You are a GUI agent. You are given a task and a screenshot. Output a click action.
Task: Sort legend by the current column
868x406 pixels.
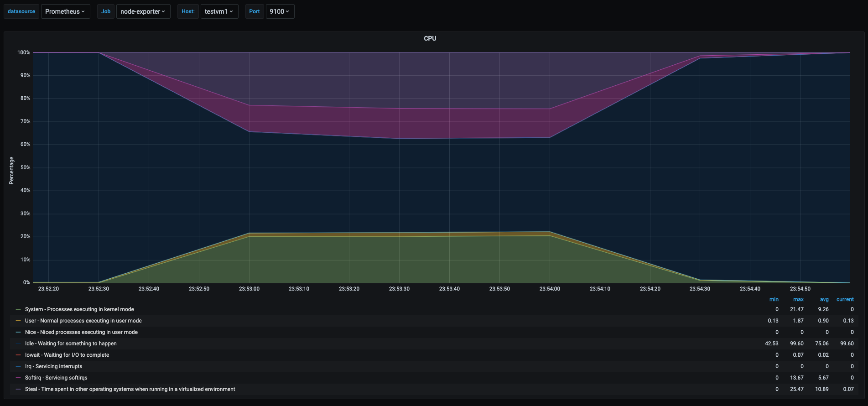845,299
